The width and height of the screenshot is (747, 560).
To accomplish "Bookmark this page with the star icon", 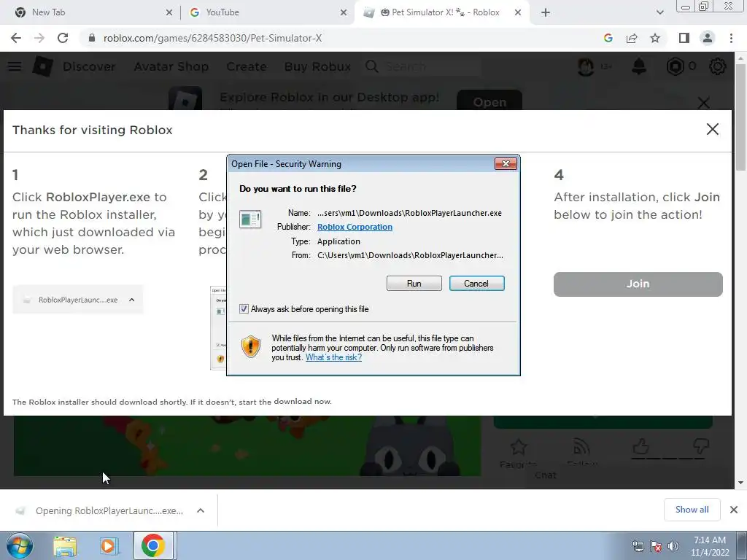I will [x=655, y=38].
